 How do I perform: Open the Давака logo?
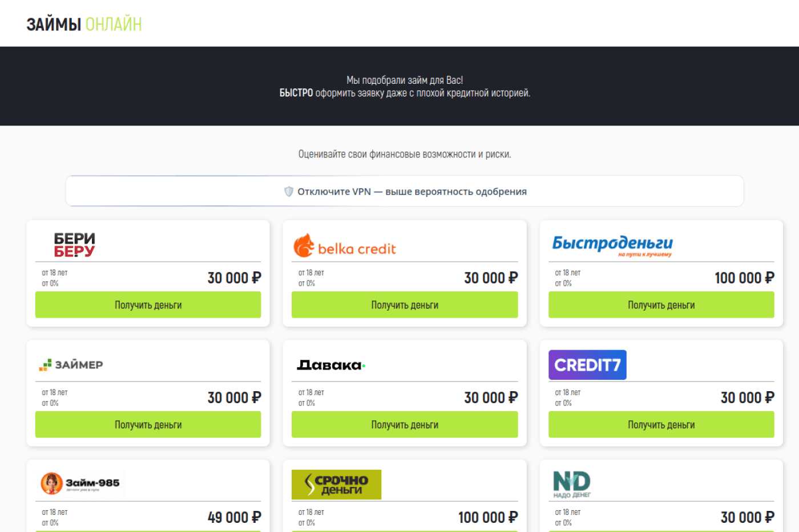click(x=331, y=365)
